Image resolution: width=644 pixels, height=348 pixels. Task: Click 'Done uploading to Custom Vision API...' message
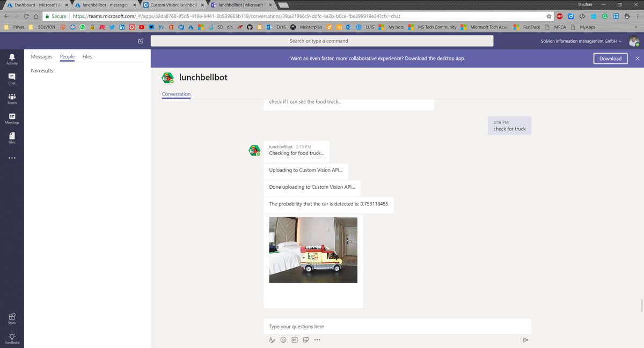coord(312,187)
